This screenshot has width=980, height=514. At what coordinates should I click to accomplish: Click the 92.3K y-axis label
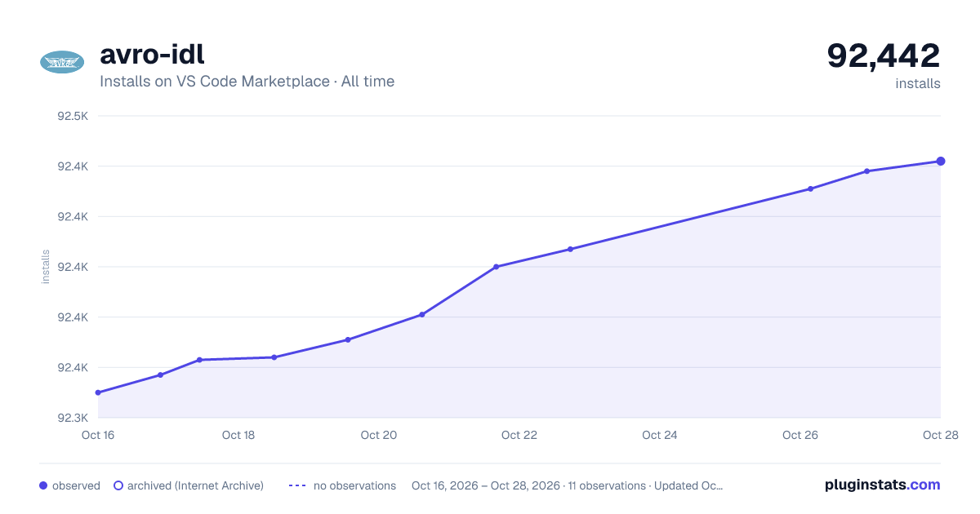[73, 418]
